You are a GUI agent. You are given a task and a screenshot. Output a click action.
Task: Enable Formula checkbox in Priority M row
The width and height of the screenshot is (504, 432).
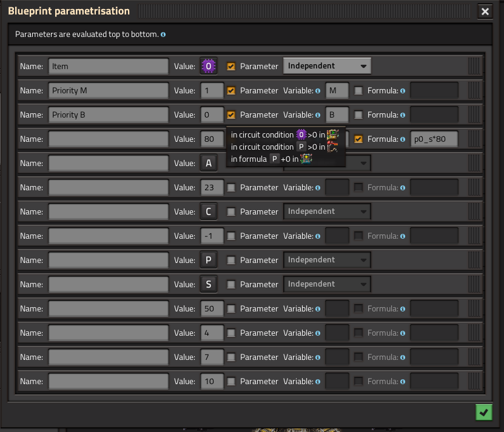tap(358, 90)
